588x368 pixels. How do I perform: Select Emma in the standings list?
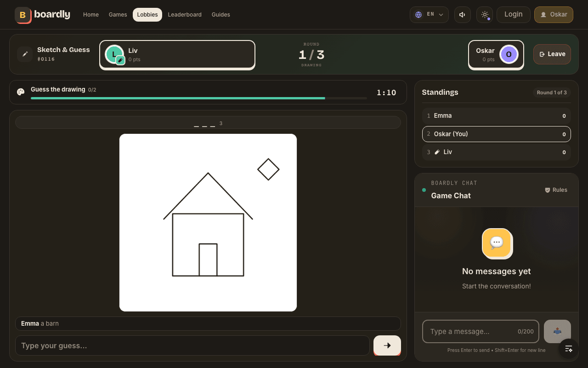pos(497,116)
